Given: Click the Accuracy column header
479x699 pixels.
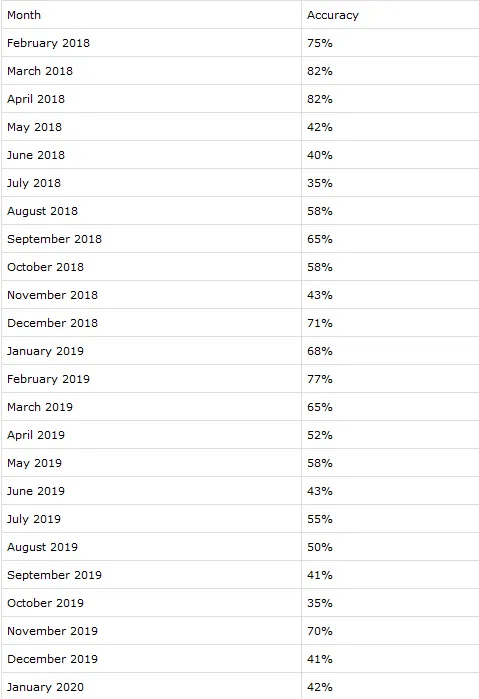Looking at the screenshot, I should tap(333, 15).
